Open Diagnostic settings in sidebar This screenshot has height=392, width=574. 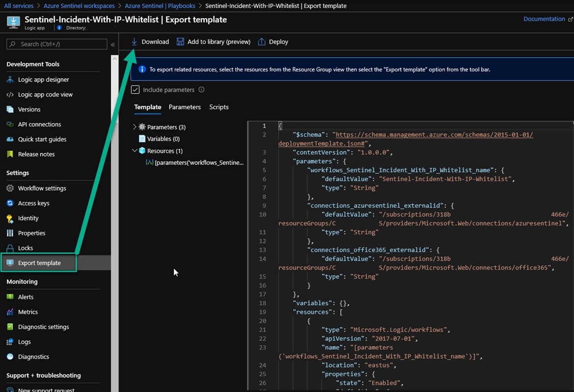point(43,327)
